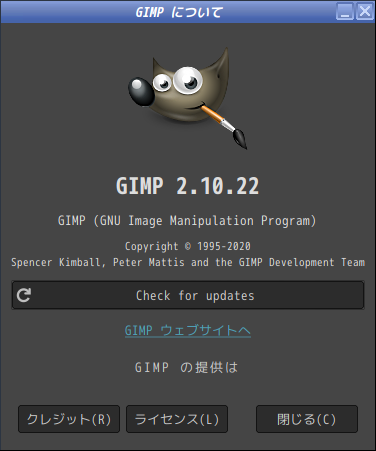Click the GIMP について title bar text
This screenshot has height=451, width=376.
179,12
